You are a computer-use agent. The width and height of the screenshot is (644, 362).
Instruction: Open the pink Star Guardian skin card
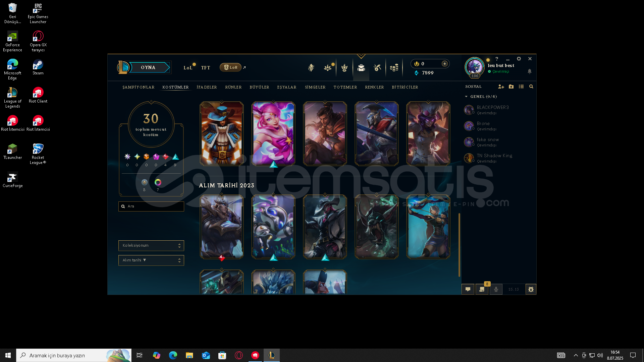point(273,133)
